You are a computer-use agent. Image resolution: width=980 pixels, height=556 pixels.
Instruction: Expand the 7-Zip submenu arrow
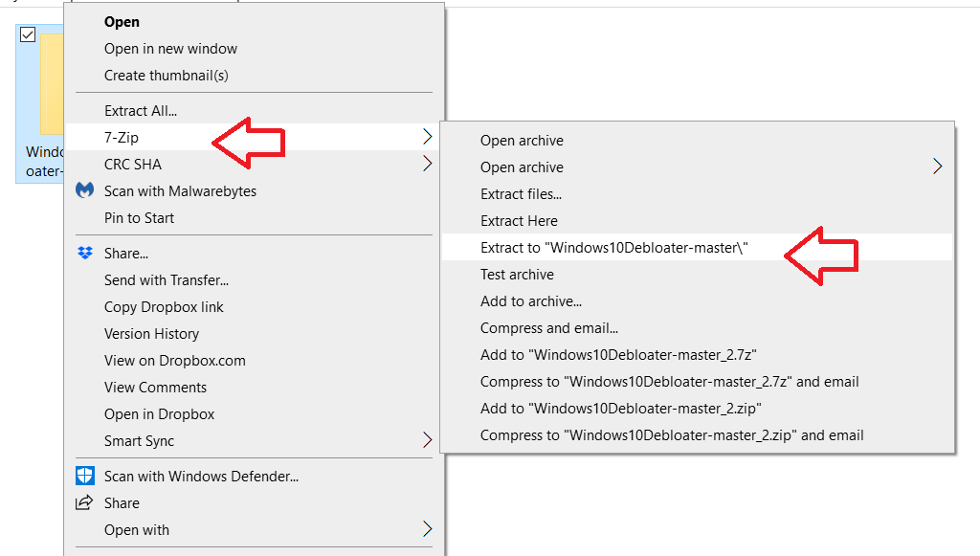427,137
